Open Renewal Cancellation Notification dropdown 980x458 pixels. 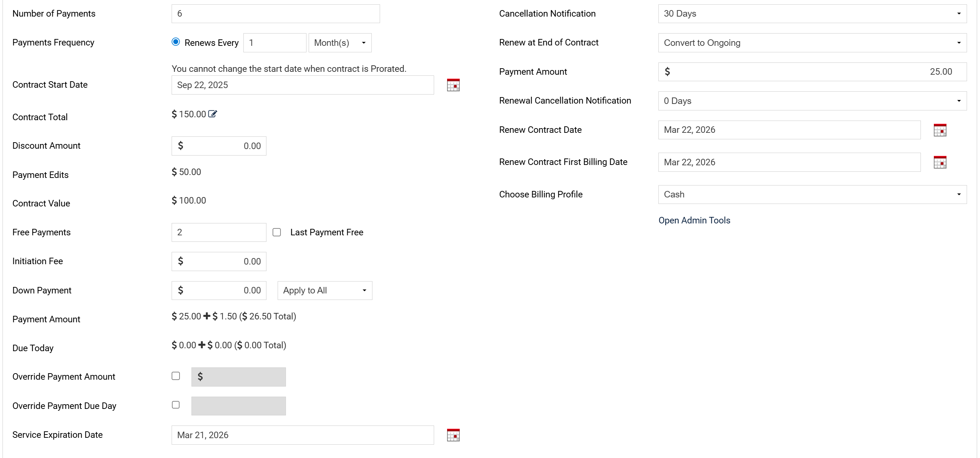[812, 101]
